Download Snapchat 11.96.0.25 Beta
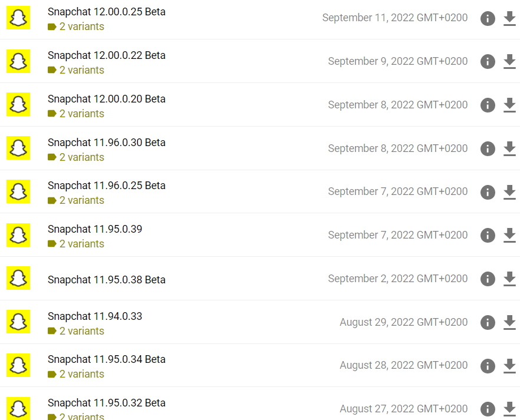 pos(509,192)
